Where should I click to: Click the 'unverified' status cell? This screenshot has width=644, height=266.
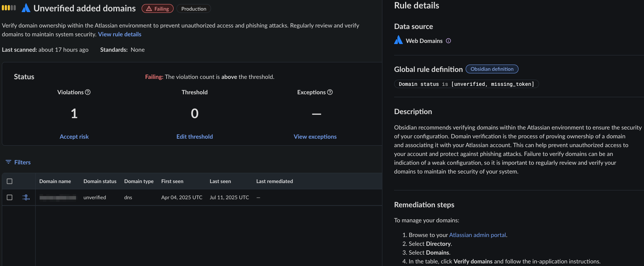tap(95, 197)
